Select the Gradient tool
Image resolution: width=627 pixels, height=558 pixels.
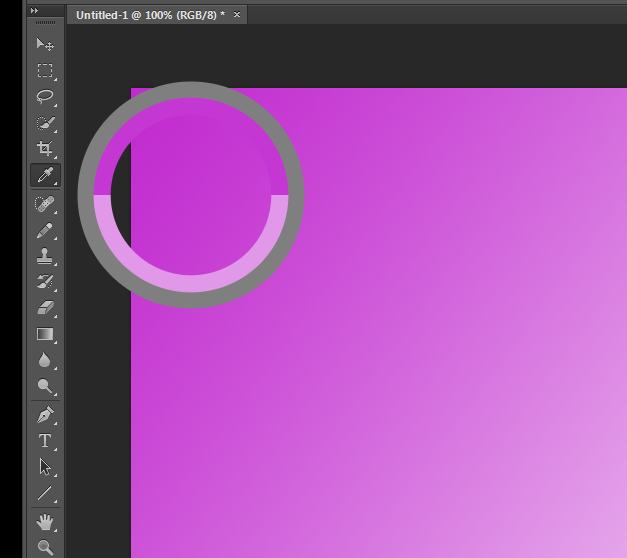[x=45, y=334]
